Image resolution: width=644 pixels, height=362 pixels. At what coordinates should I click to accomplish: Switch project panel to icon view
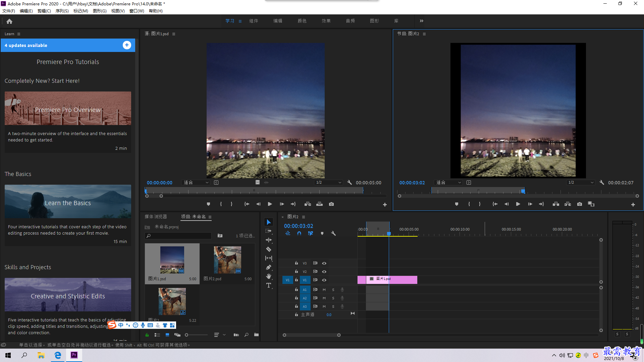coord(167,335)
